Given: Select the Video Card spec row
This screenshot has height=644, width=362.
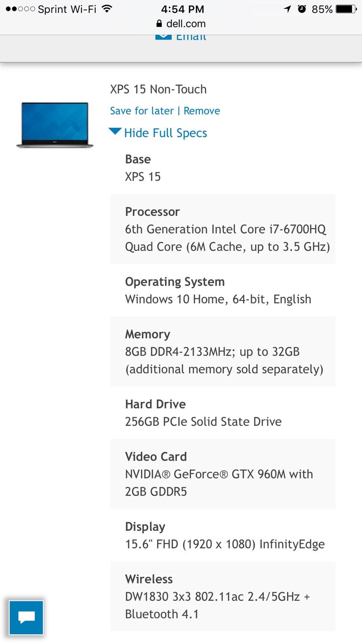Looking at the screenshot, I should [x=223, y=474].
